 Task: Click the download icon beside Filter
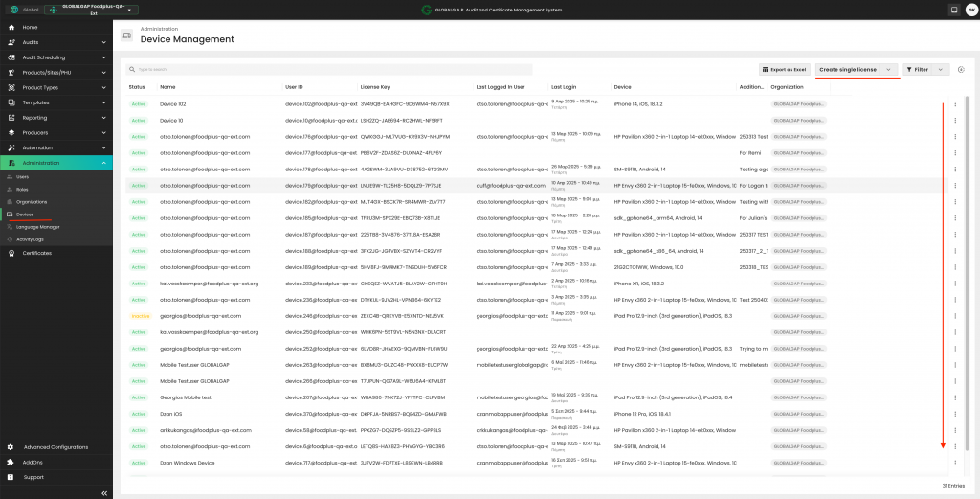click(960, 69)
